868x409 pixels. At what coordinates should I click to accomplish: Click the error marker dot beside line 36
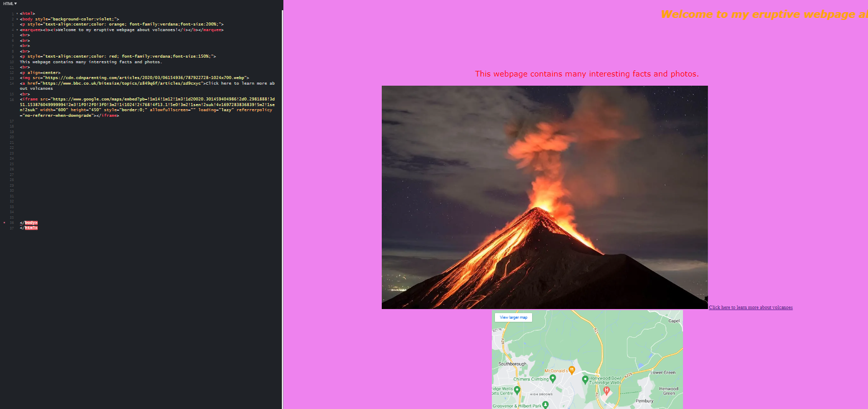tap(5, 223)
